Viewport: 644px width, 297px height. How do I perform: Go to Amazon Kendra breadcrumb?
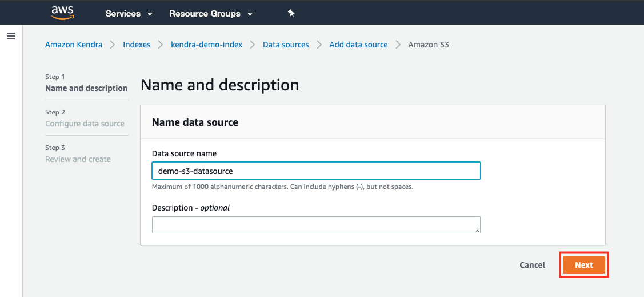pyautogui.click(x=74, y=45)
